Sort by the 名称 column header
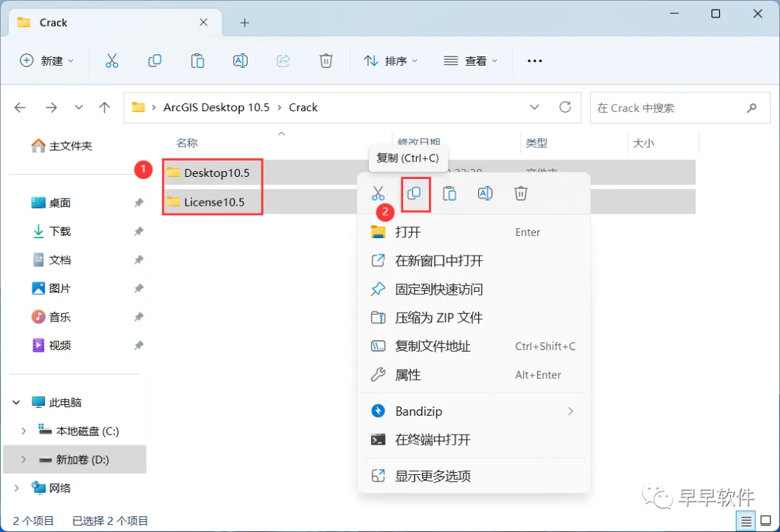780x532 pixels. pyautogui.click(x=187, y=143)
